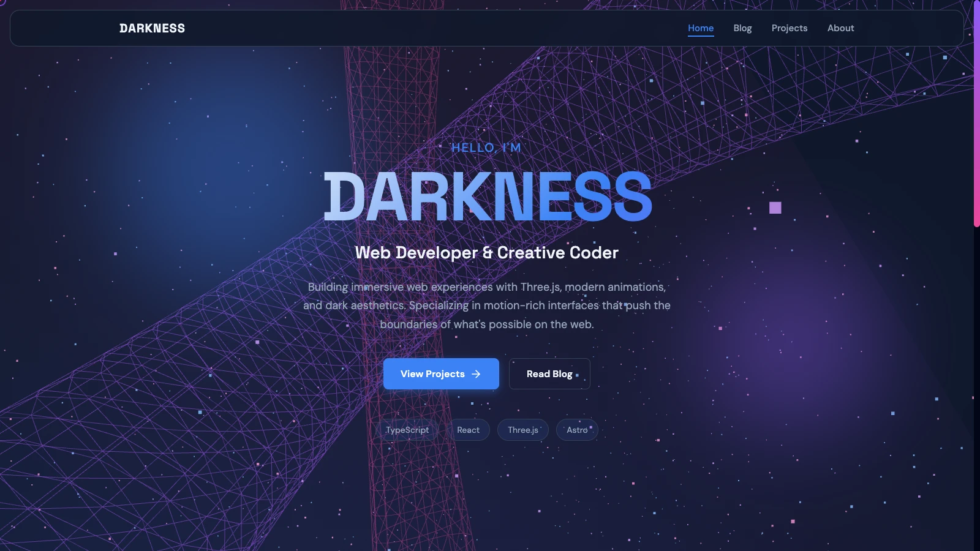Navigate to the About page
980x551 pixels.
coord(840,28)
